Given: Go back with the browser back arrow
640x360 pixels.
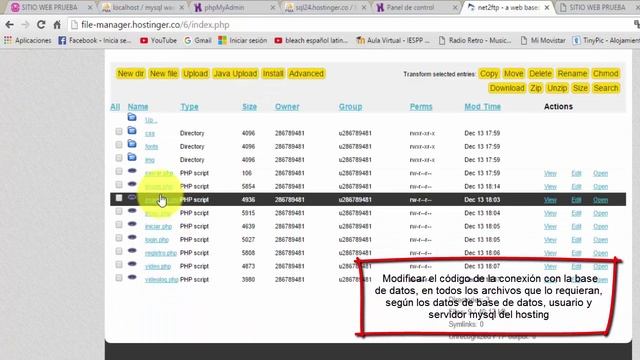Looking at the screenshot, I should [x=9, y=25].
